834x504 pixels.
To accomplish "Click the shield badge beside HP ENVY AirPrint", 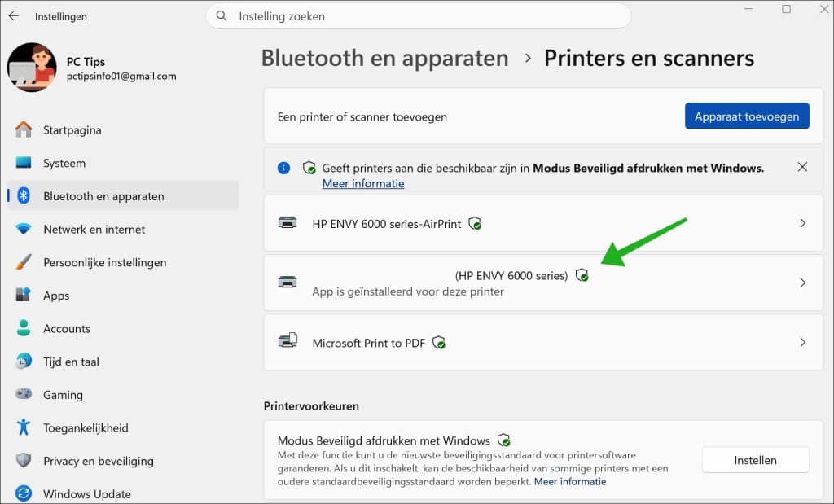I will [x=475, y=223].
